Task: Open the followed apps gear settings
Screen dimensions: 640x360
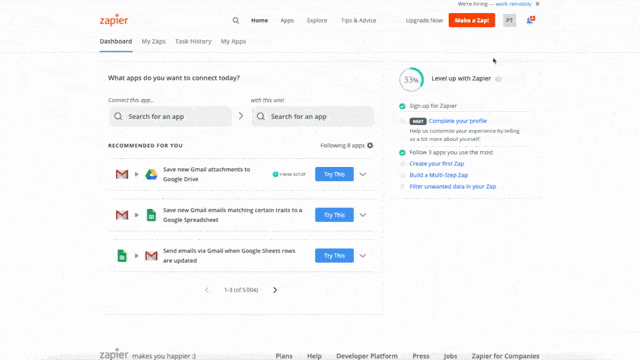Action: 370,145
